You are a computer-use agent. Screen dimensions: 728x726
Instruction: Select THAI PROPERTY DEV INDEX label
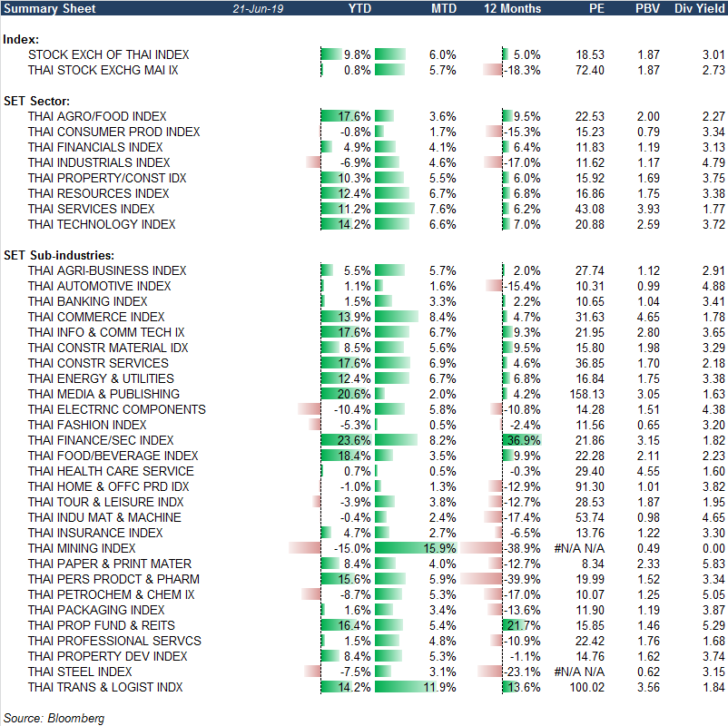coord(107,656)
